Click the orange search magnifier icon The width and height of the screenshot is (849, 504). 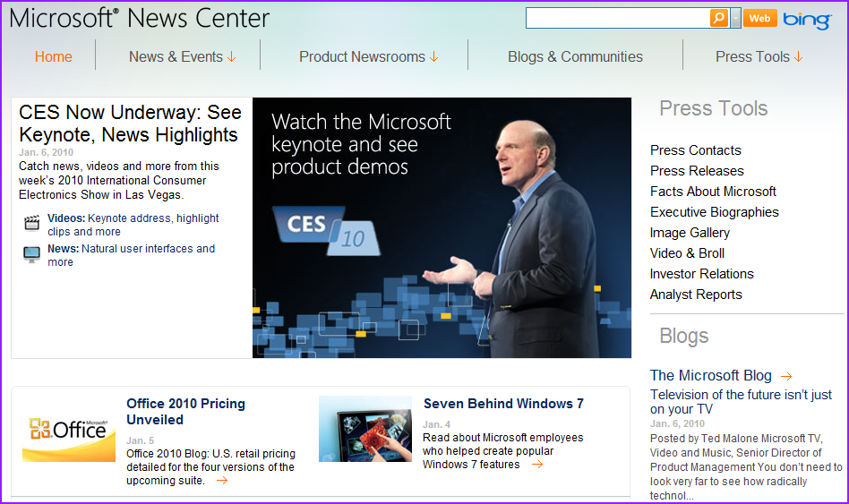(719, 18)
